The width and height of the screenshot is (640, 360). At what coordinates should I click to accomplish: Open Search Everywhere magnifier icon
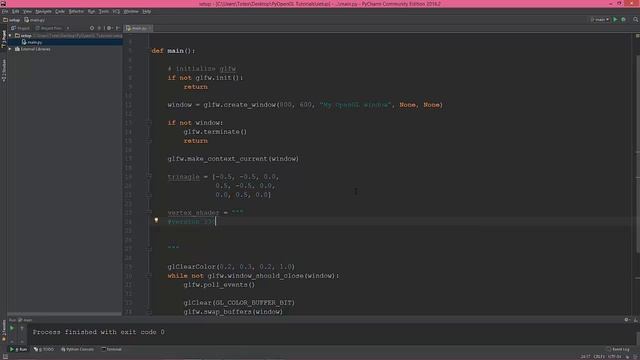(x=636, y=20)
